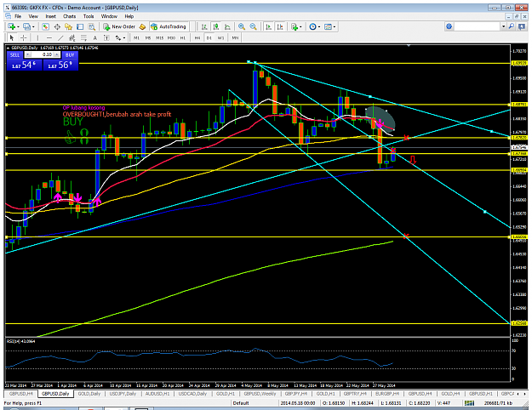
Task: Switch chart to H4 timeframe
Action: click(x=197, y=37)
